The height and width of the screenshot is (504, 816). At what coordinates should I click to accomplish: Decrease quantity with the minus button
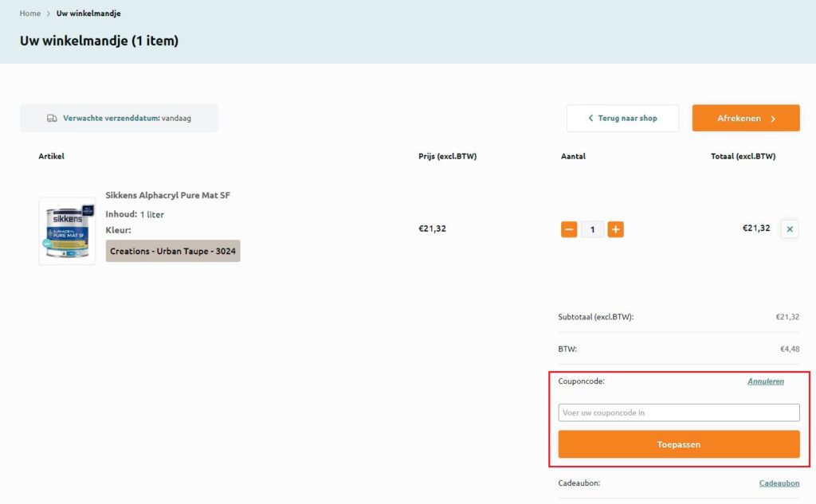[569, 229]
